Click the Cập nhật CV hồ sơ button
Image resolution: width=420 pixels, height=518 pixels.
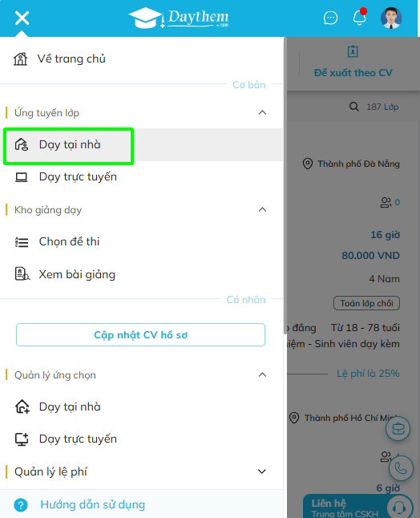click(140, 335)
